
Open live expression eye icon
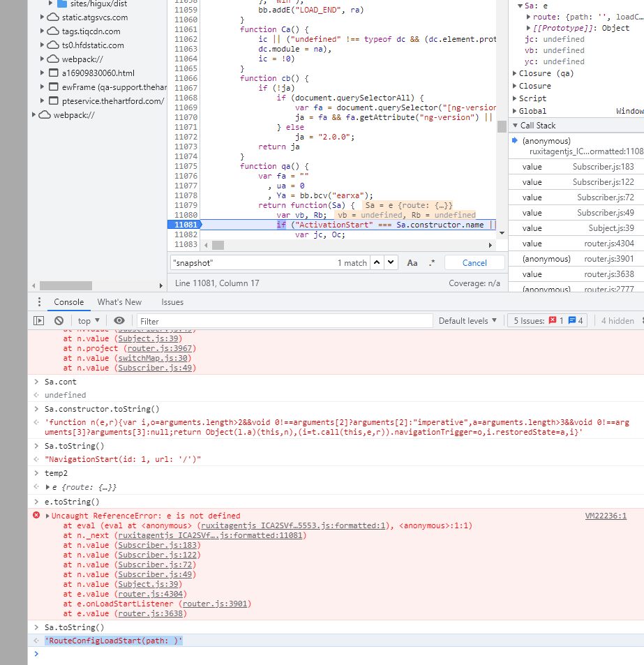tap(119, 320)
